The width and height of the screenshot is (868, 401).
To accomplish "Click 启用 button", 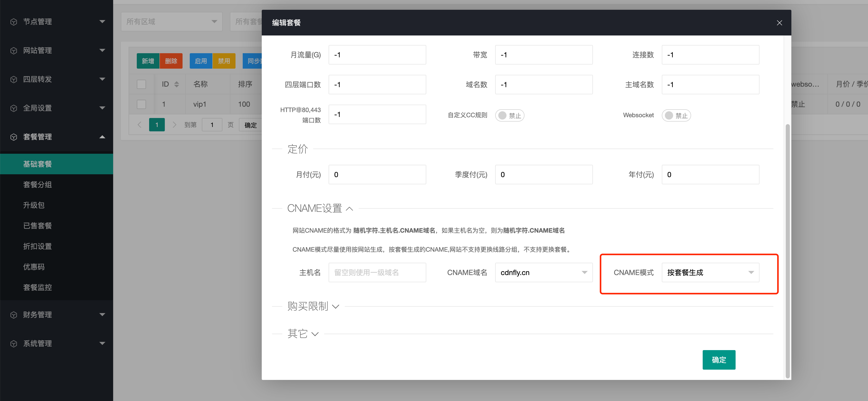I will (201, 61).
